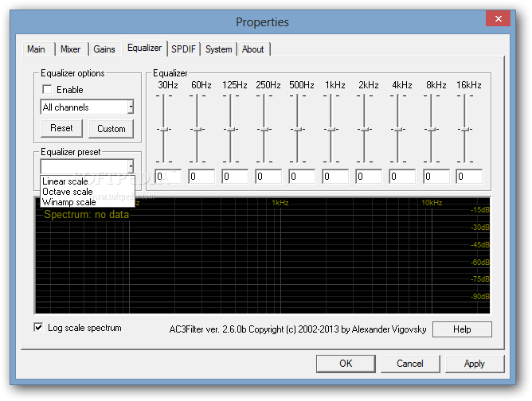This screenshot has height=401, width=532.
Task: Click the Custom button
Action: (x=111, y=129)
